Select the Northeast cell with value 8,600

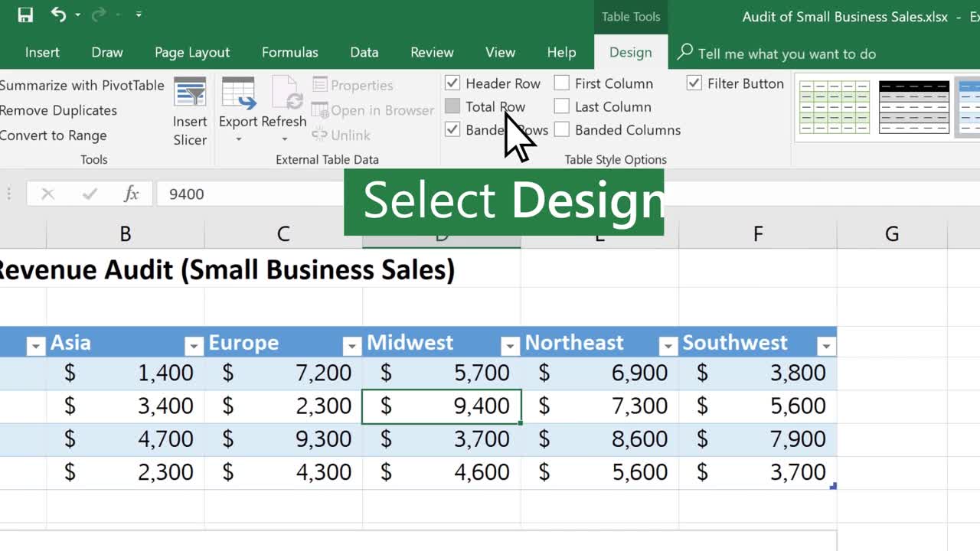[600, 439]
